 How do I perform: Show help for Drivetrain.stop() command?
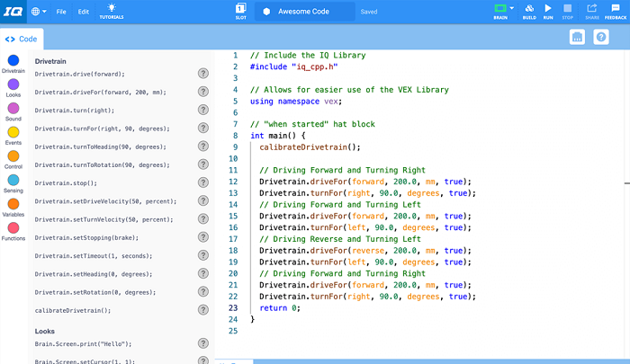(203, 183)
